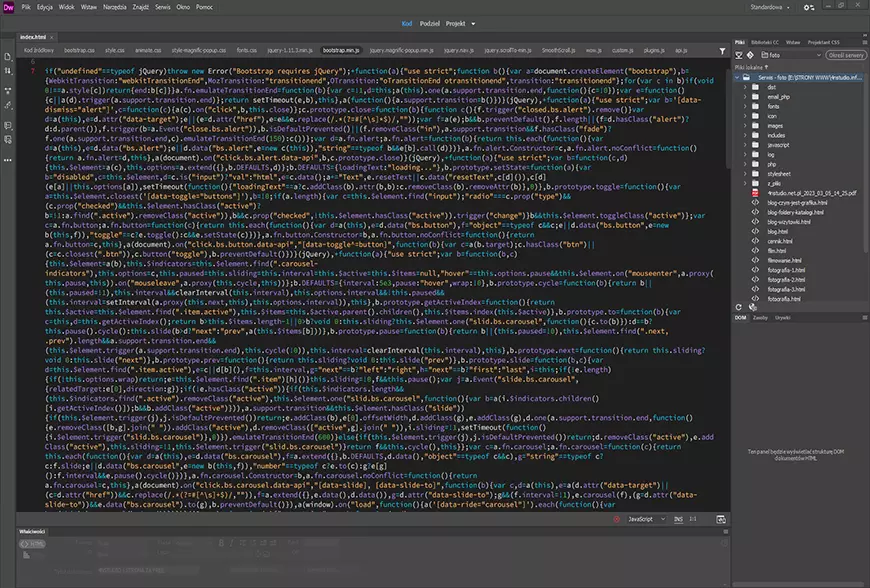Open the Projekt view dropdown arrow

pyautogui.click(x=473, y=24)
